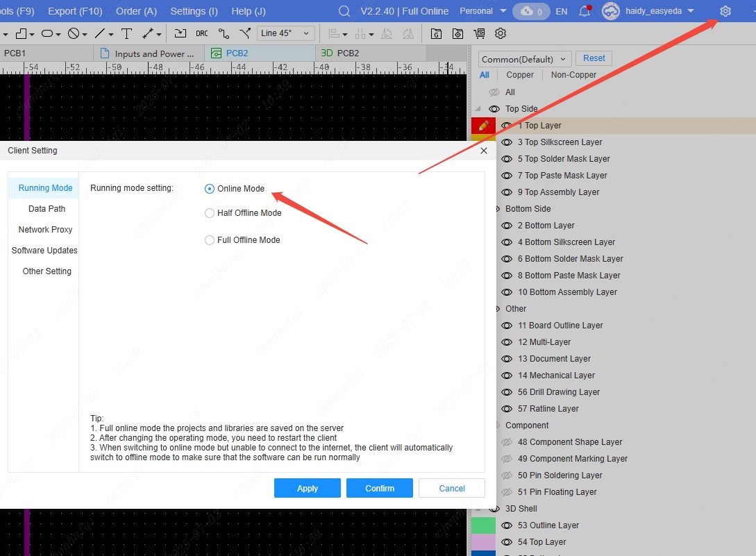756x556 pixels.
Task: Toggle visibility of Bottom Layer
Action: point(507,226)
